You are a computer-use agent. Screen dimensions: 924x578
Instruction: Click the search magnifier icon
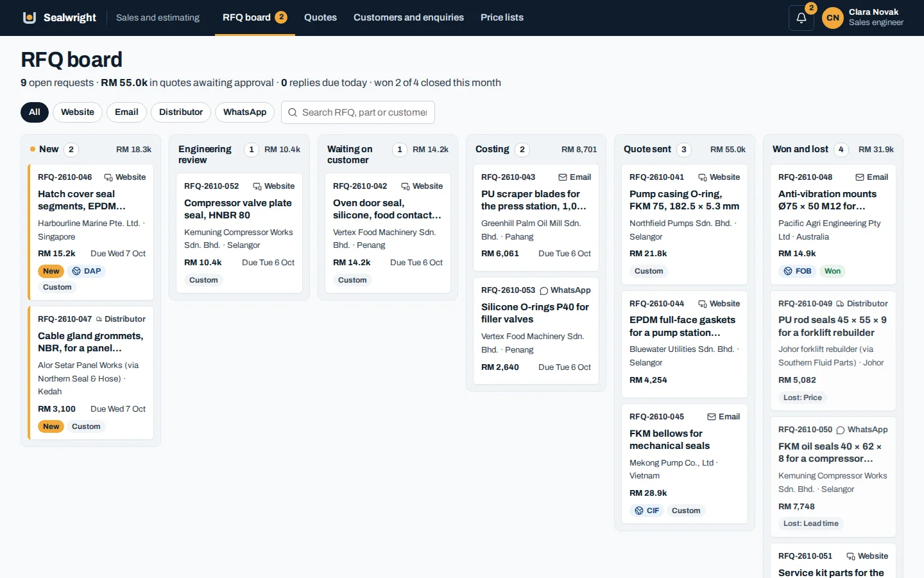[x=293, y=112]
